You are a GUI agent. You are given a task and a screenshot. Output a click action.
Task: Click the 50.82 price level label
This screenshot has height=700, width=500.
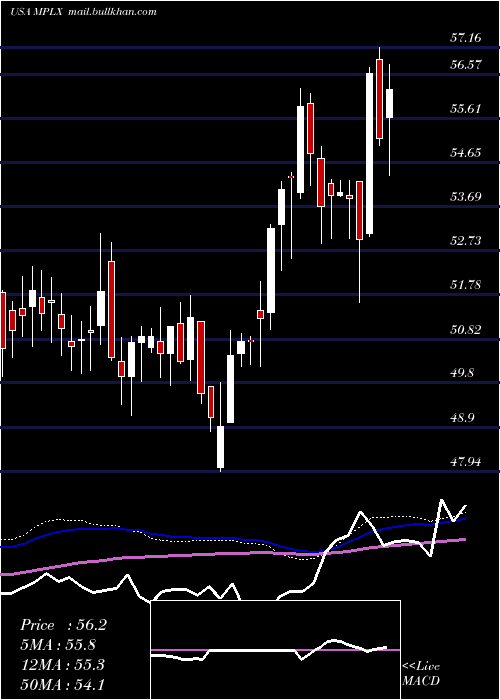pyautogui.click(x=465, y=329)
